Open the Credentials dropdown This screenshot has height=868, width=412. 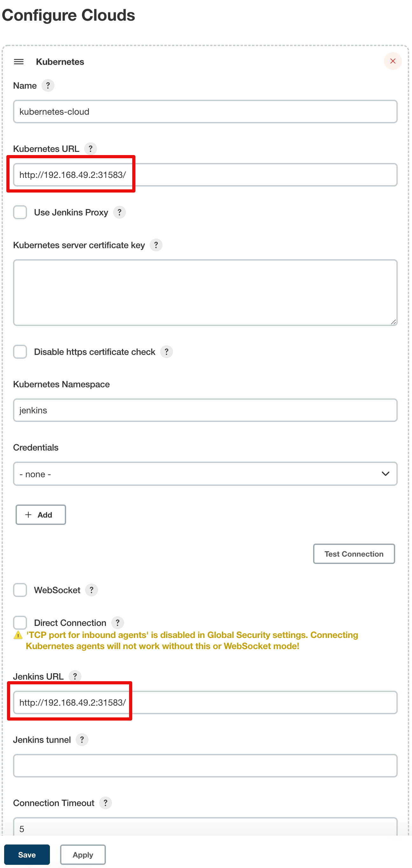point(205,474)
